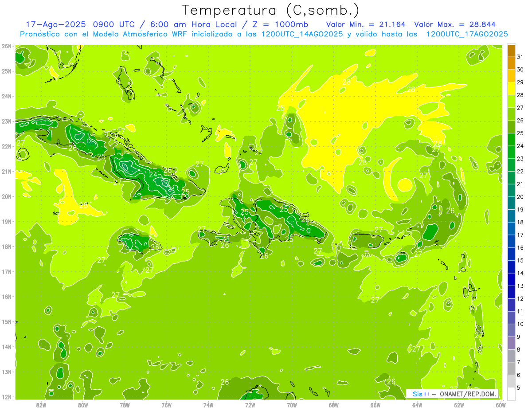Viewport: 532px width, 411px height.
Task: Click the 74W longitude axis label
Action: coord(208,405)
